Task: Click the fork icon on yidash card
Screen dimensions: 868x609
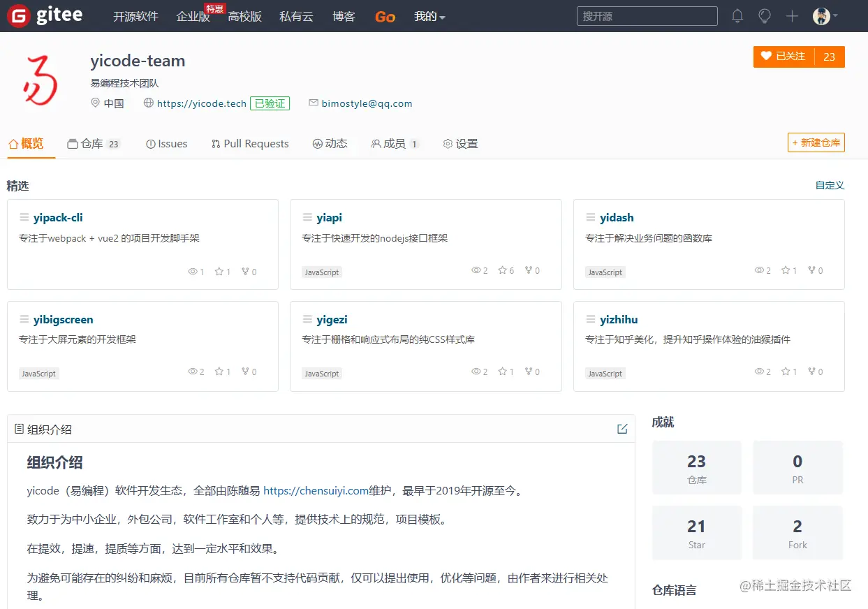Action: coord(811,270)
